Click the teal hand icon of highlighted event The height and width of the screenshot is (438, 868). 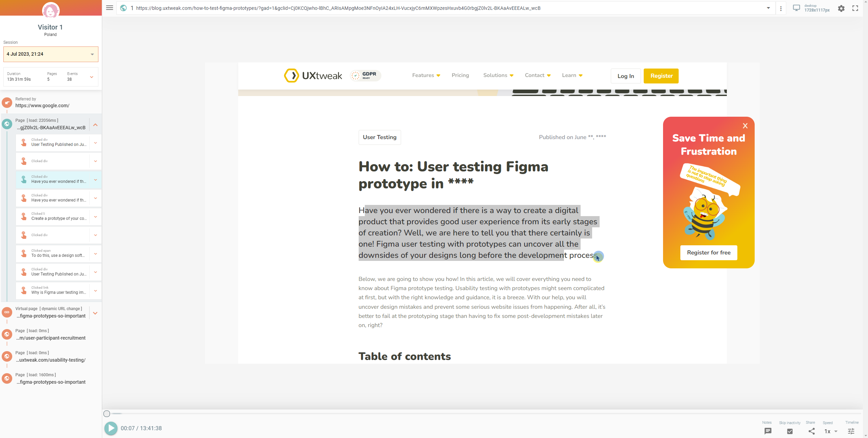[x=24, y=179]
